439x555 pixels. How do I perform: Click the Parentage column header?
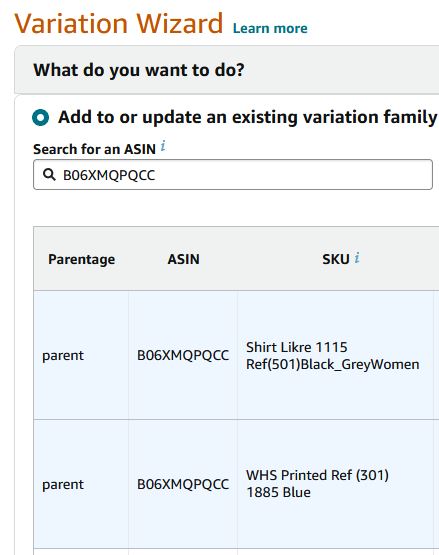pos(81,259)
